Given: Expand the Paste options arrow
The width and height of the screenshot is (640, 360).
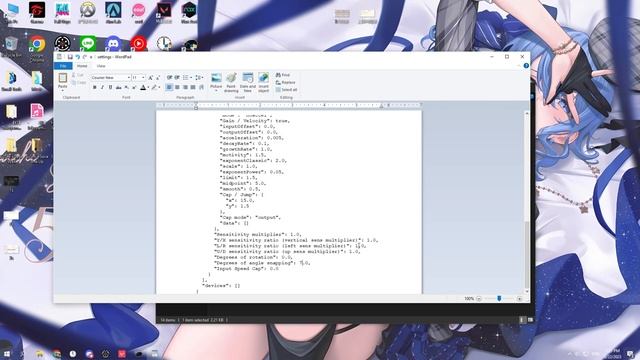Looking at the screenshot, I should pos(62,90).
